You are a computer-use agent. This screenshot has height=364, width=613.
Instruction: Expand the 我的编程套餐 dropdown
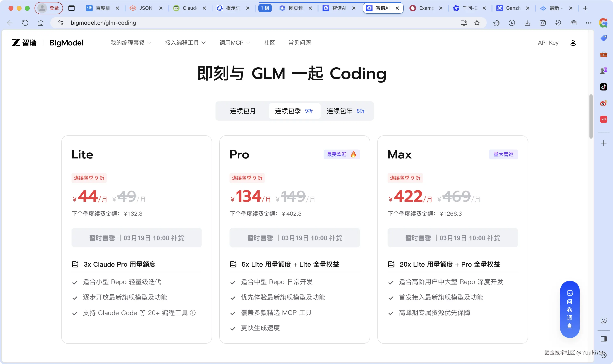(x=131, y=42)
